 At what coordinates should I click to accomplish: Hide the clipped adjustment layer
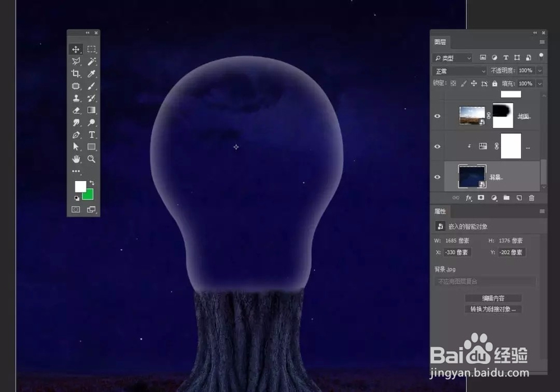coord(437,147)
